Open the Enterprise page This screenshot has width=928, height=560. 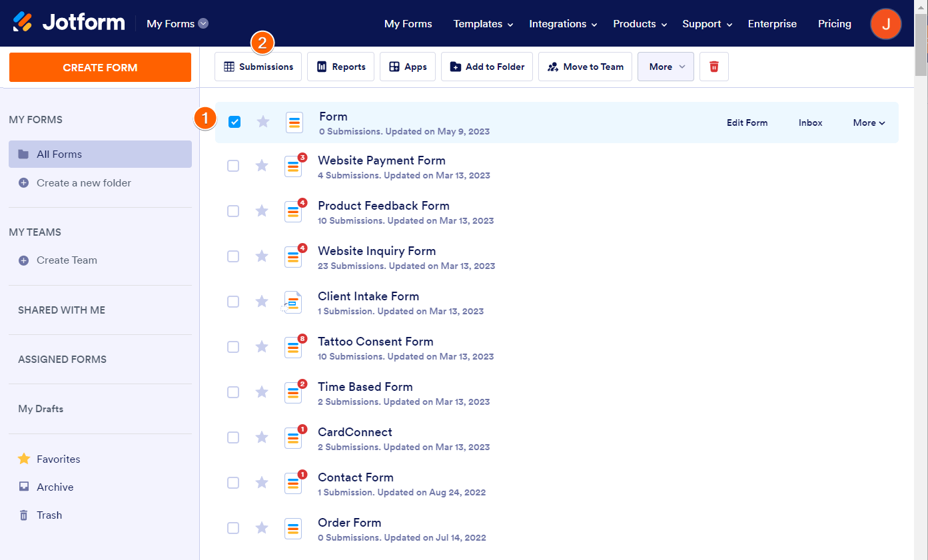point(772,24)
